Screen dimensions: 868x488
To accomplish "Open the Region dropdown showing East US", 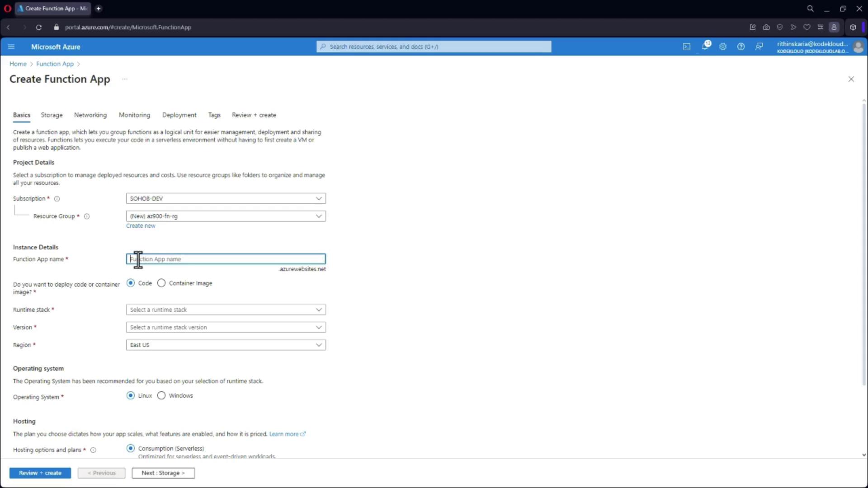I will [226, 345].
